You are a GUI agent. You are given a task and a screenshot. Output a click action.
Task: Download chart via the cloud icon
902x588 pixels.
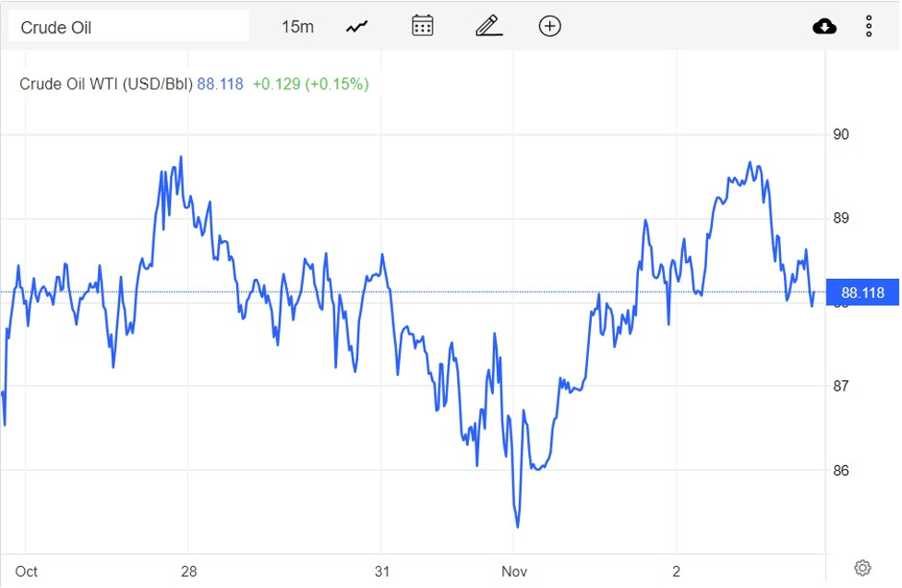(x=824, y=27)
